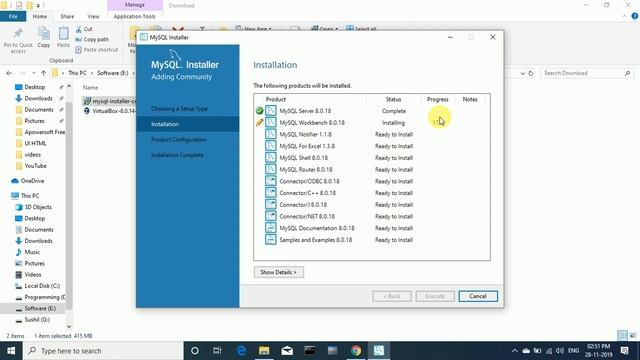Click the MySQL Server 8.0.18 product icon

pos(271,111)
